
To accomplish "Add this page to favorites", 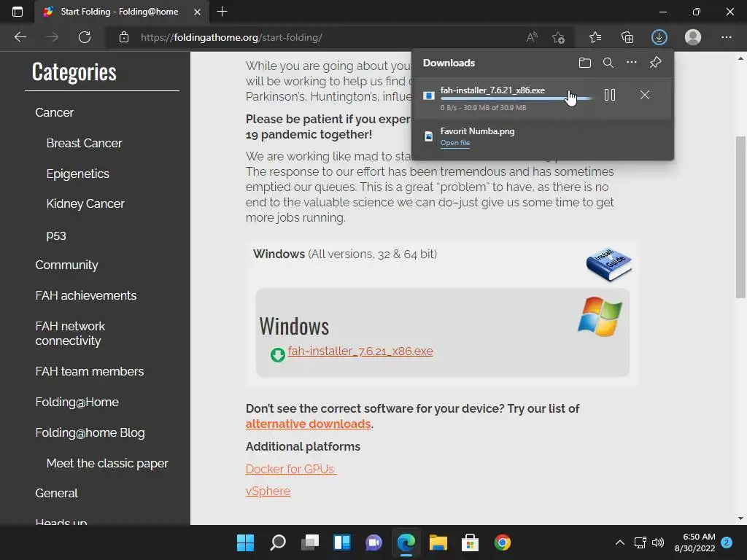I will point(558,37).
